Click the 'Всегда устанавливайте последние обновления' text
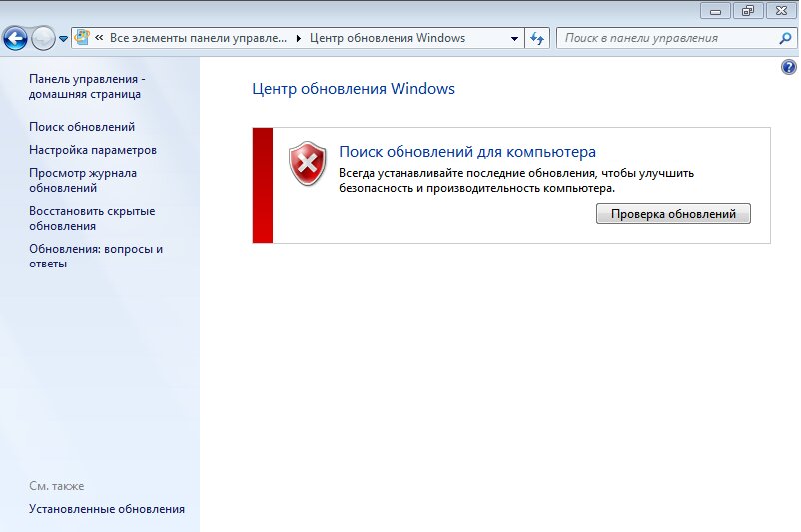The width and height of the screenshot is (801, 532). [x=516, y=181]
